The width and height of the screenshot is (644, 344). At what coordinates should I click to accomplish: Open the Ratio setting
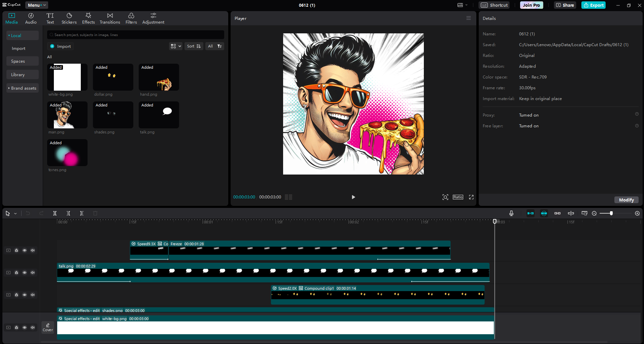(458, 197)
